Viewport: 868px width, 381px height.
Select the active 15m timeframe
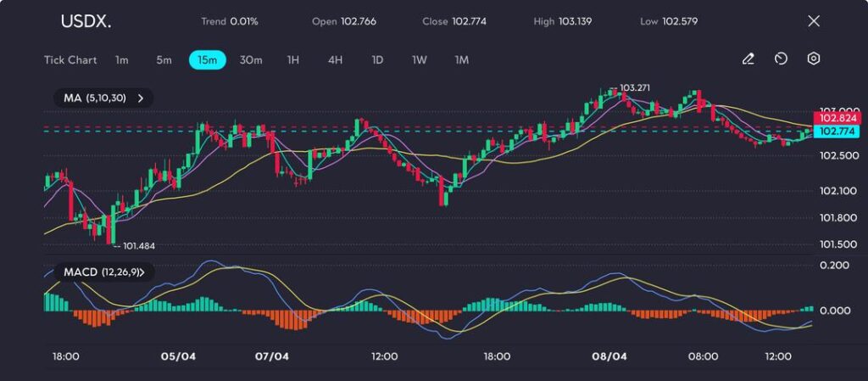click(207, 60)
